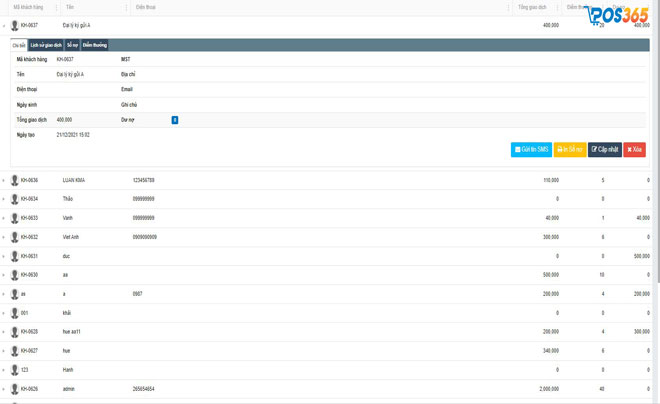Click the creation date 21/12/2021 in the details
Viewport: 660px width, 404px height.
point(73,135)
